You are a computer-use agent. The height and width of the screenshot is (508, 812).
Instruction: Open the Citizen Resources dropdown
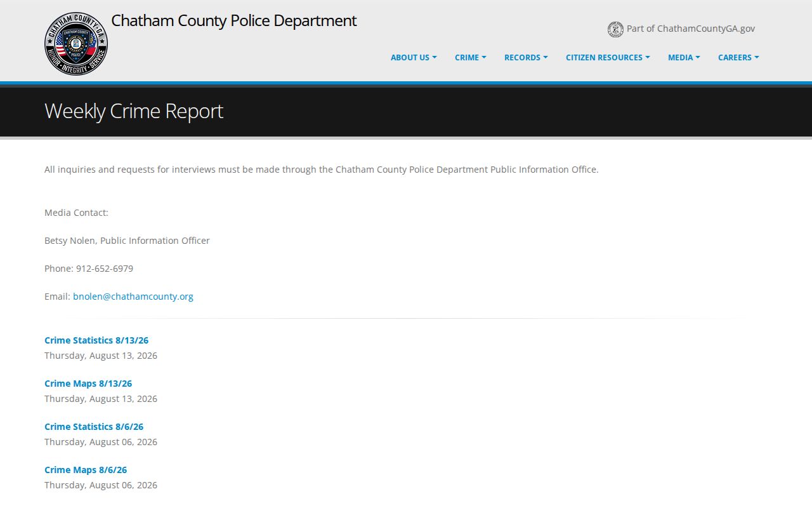(x=608, y=57)
